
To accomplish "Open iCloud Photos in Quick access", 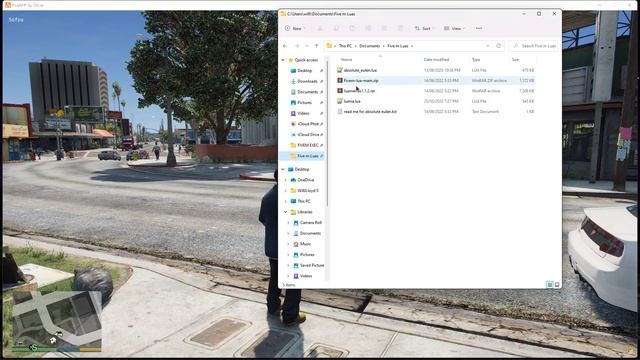I will pos(308,124).
